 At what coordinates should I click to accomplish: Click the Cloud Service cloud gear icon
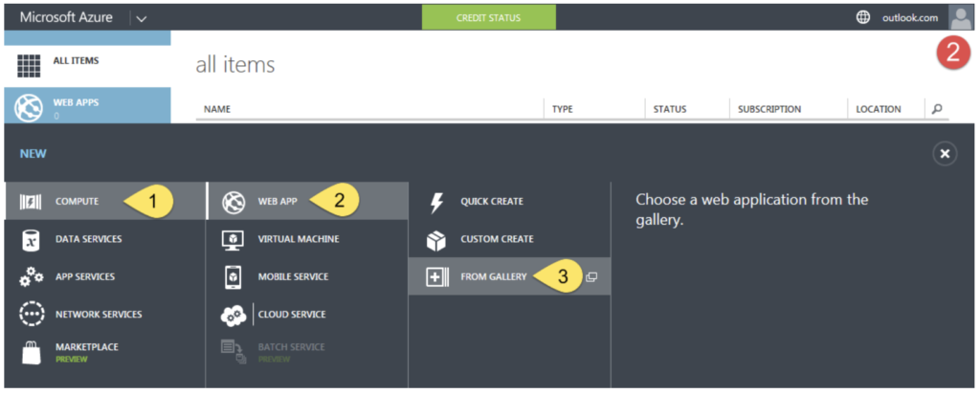point(234,316)
